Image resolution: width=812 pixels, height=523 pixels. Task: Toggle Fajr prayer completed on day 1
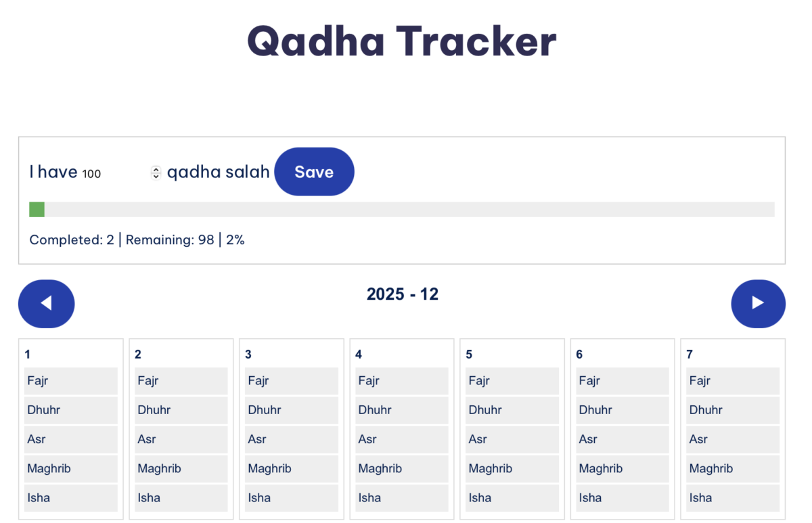(x=70, y=380)
